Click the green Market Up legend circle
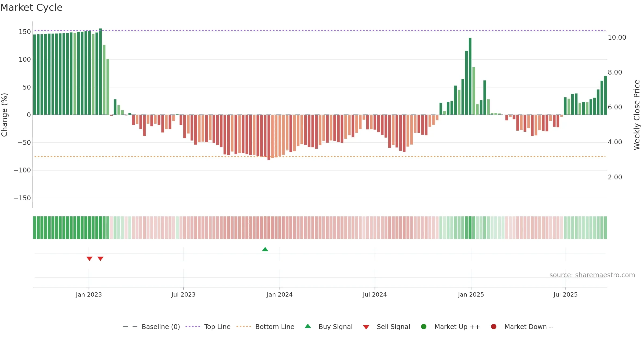 tap(424, 327)
